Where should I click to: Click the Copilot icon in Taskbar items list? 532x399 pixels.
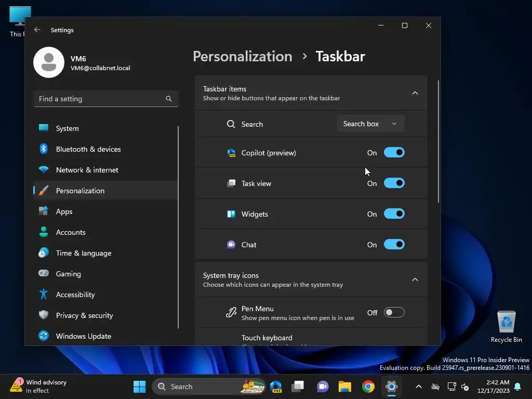231,153
